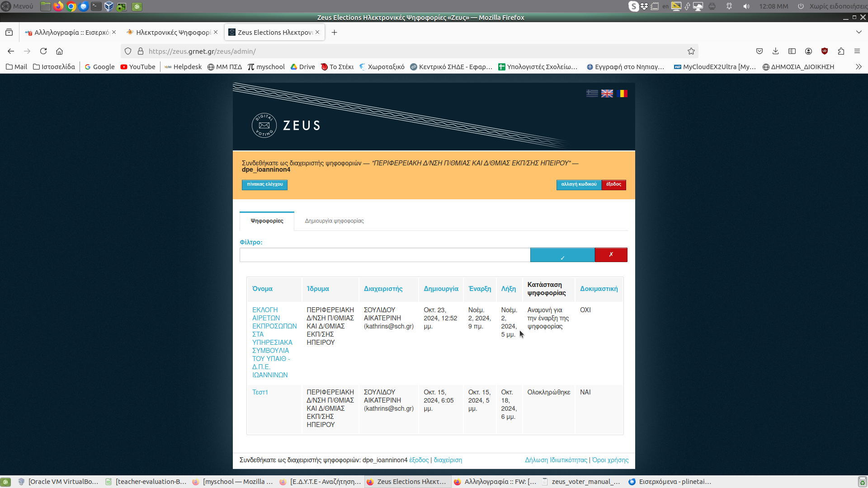This screenshot has height=488, width=868.
Task: Click the filter confirm checkmark button
Action: [x=562, y=254]
